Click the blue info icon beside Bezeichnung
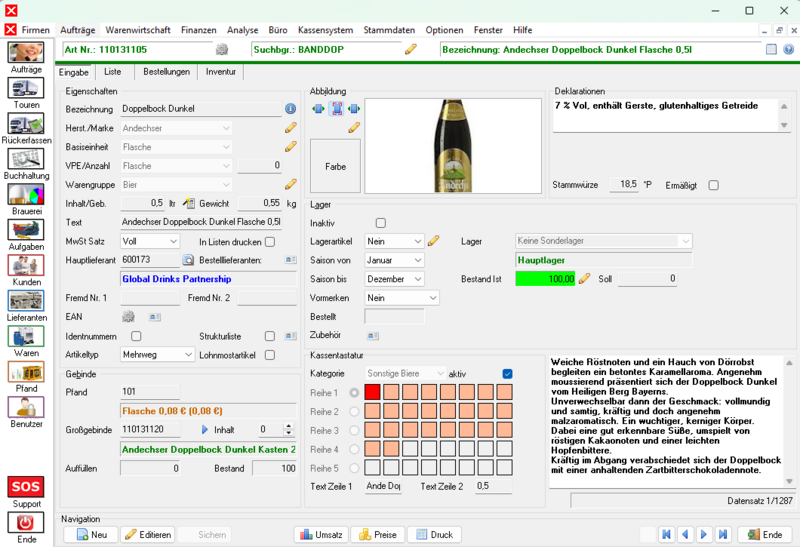This screenshot has width=800, height=547. [290, 109]
